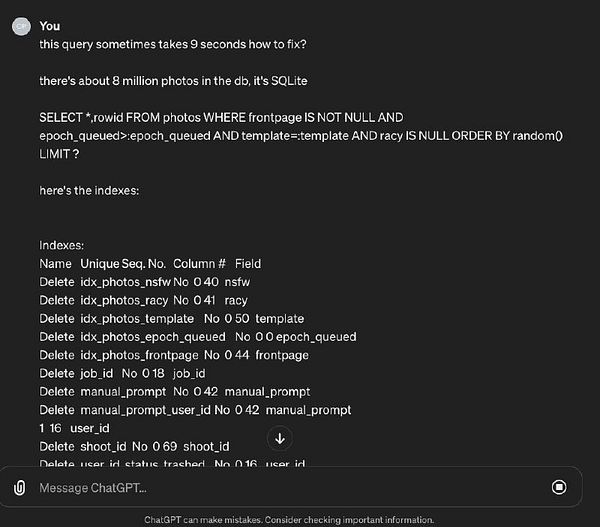Click the idx_photos_nsfw index row
Image resolution: width=600 pixels, height=527 pixels.
pos(145,282)
